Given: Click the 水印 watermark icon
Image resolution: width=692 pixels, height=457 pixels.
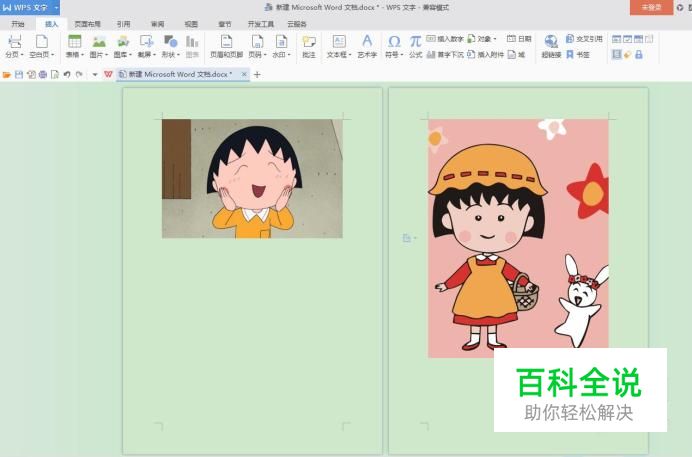Looking at the screenshot, I should (281, 41).
